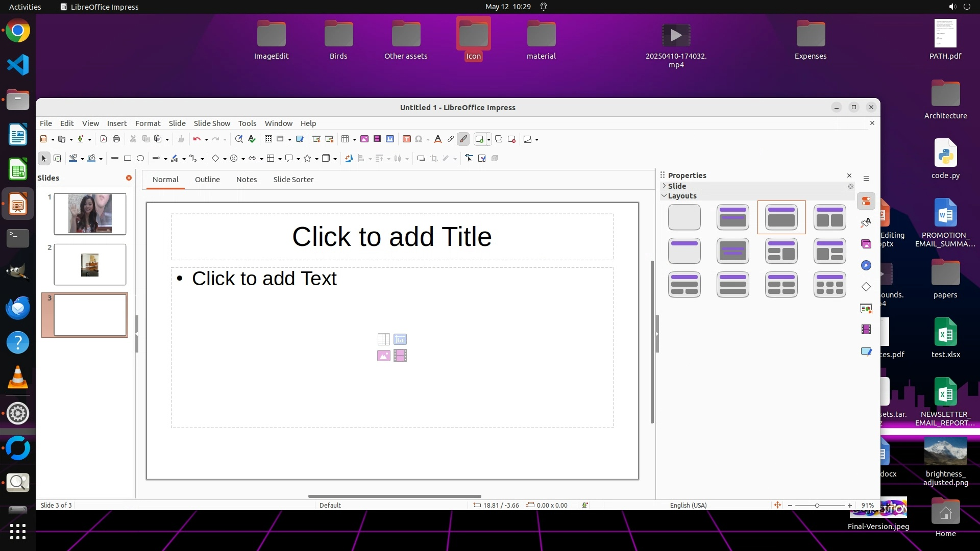Expand the Slide section in Properties
The width and height of the screenshot is (980, 551).
click(x=664, y=186)
